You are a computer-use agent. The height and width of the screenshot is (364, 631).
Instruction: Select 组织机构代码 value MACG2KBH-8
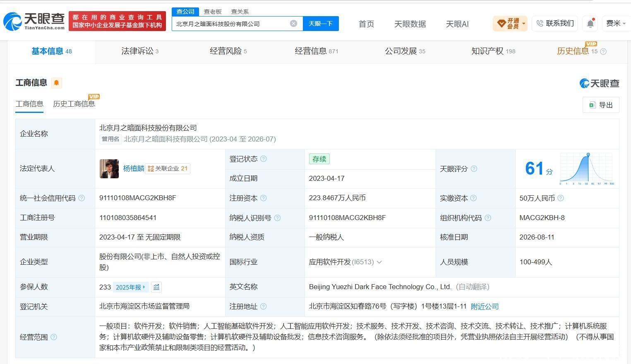pyautogui.click(x=542, y=218)
